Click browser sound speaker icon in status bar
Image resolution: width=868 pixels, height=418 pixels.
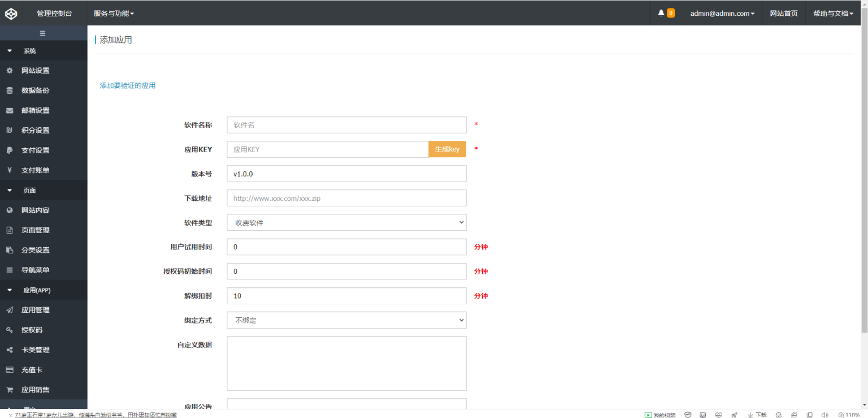824,415
